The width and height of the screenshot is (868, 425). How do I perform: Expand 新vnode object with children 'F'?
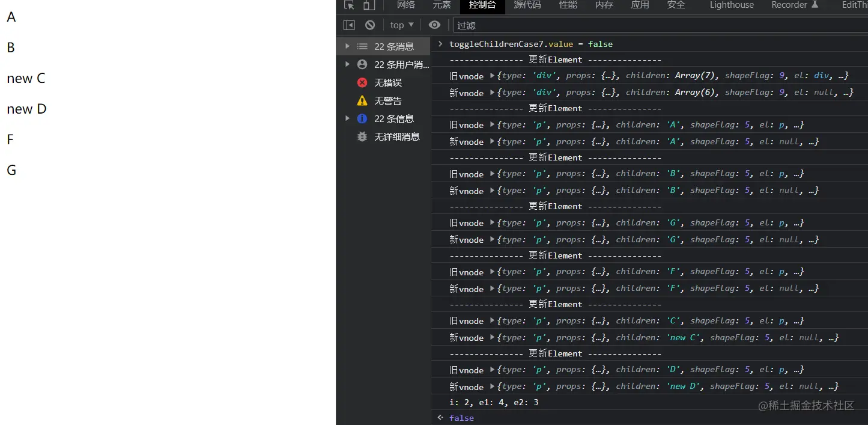[x=493, y=289]
